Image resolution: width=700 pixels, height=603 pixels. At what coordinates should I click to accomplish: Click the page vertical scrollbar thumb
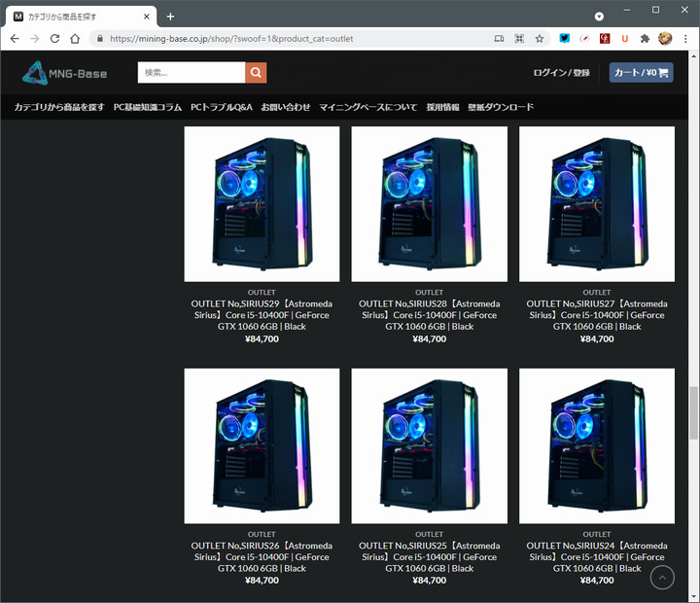(x=693, y=412)
